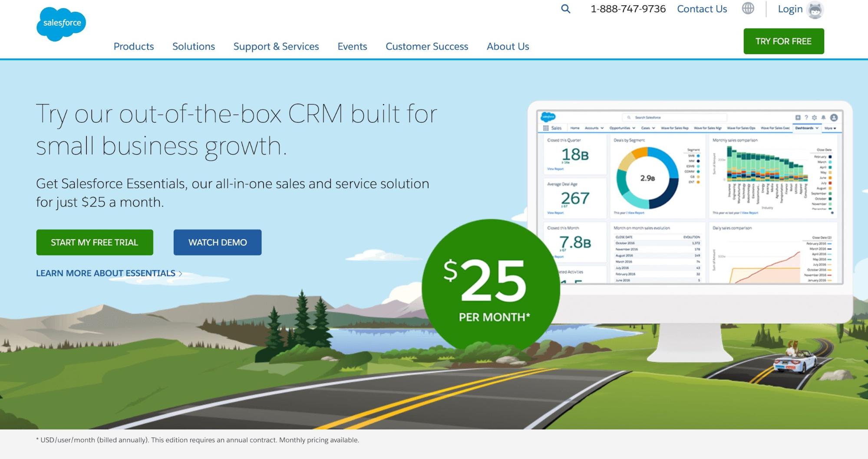Click the Login link
The height and width of the screenshot is (459, 868).
(790, 9)
